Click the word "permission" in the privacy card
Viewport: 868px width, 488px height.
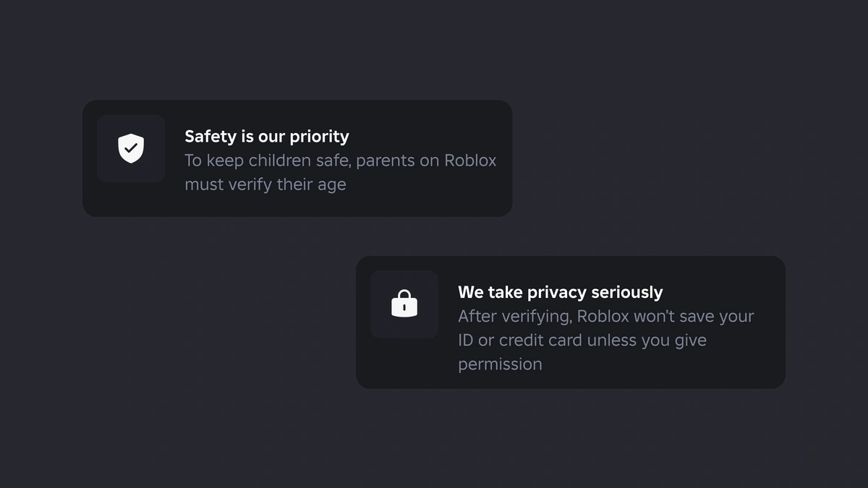coord(500,364)
